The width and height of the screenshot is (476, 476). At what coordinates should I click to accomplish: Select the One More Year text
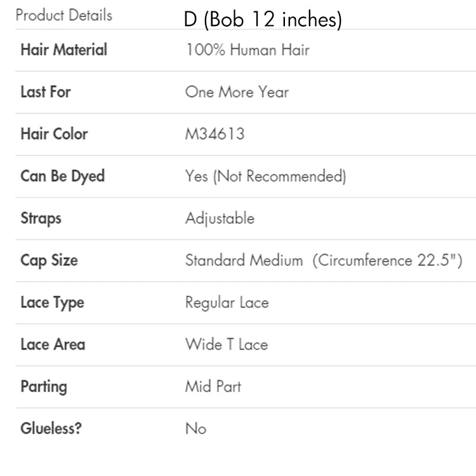point(237,91)
